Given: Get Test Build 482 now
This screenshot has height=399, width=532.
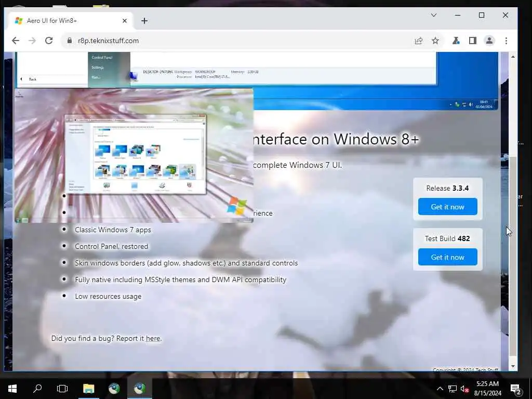Looking at the screenshot, I should (447, 257).
